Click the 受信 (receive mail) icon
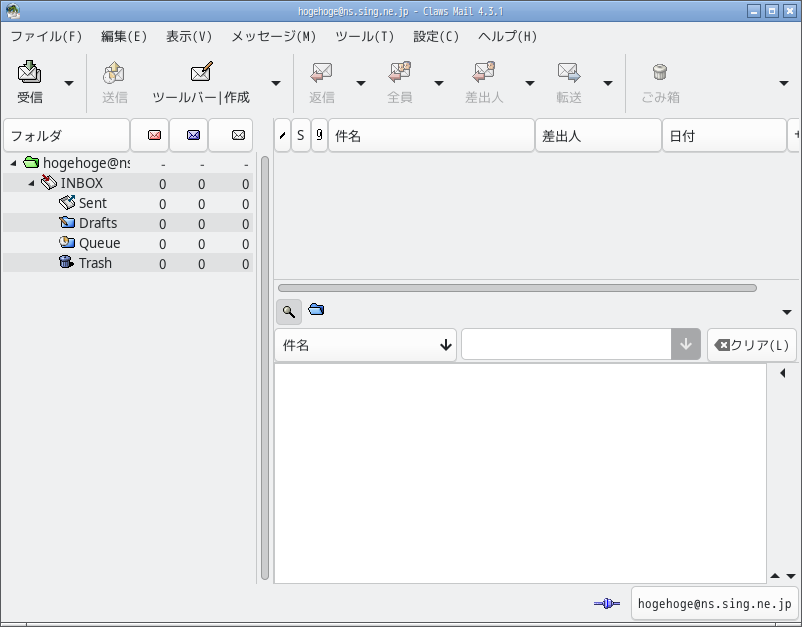802x627 pixels. [x=30, y=72]
